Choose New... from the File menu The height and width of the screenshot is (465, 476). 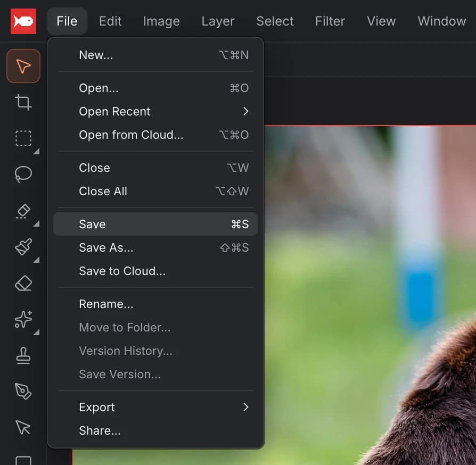click(x=155, y=55)
